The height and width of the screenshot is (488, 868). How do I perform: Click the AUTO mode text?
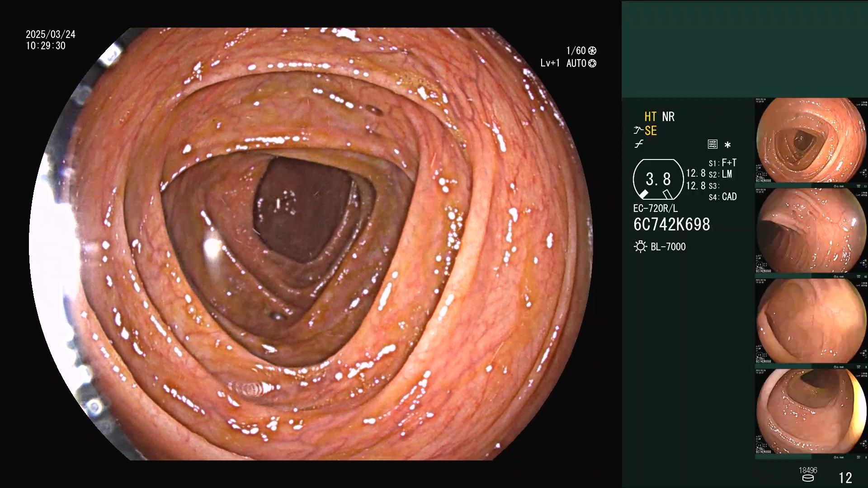(576, 63)
